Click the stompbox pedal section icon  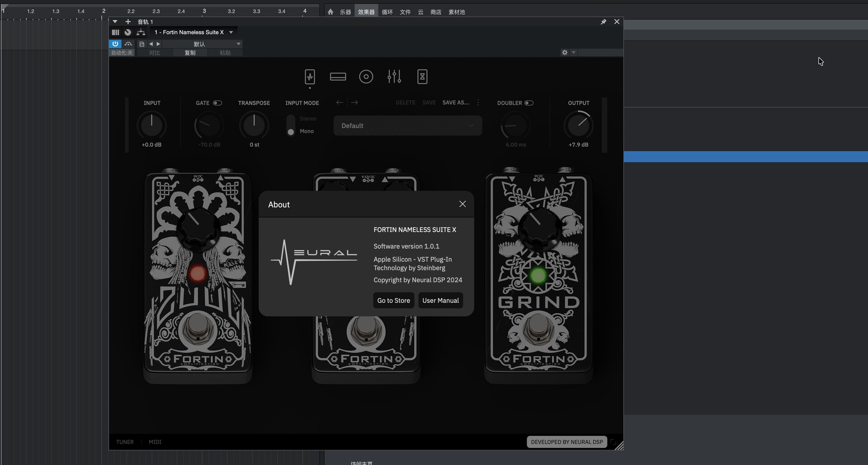click(310, 77)
